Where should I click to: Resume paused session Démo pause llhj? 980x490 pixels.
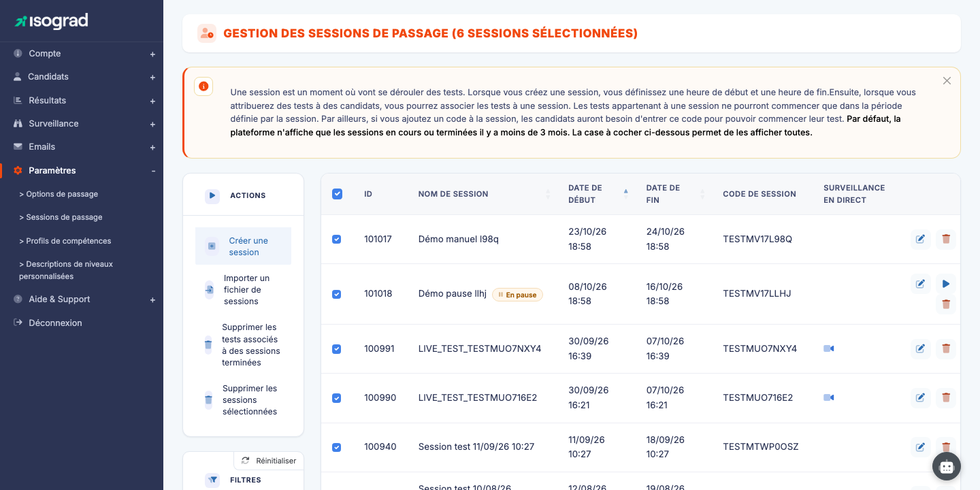(x=946, y=284)
